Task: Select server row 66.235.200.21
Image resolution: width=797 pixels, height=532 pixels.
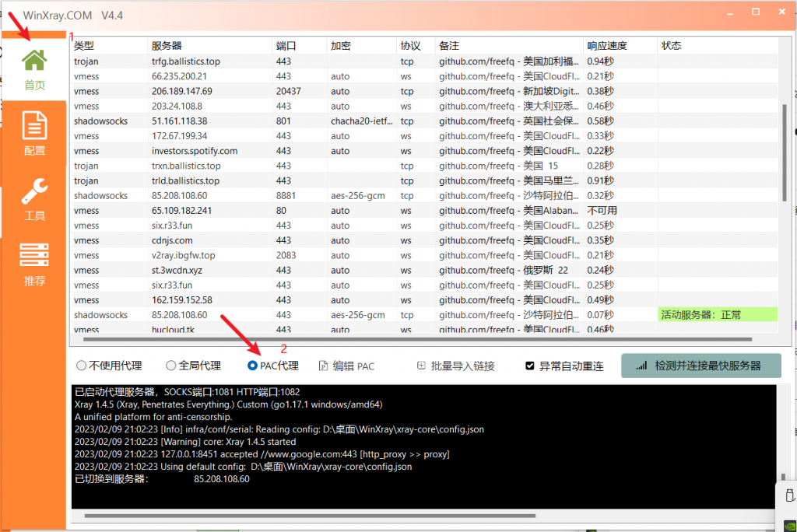Action: coord(424,76)
